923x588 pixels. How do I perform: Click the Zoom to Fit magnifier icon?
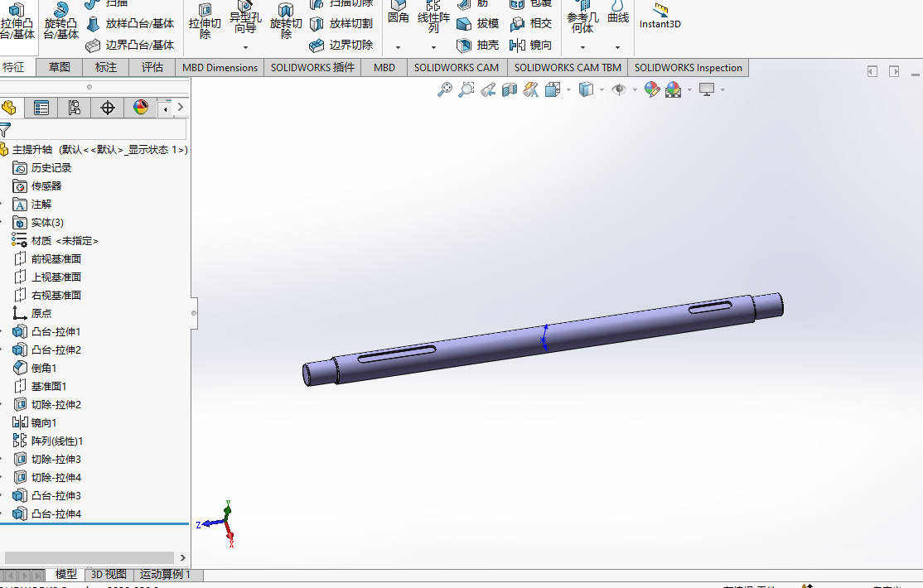445,89
